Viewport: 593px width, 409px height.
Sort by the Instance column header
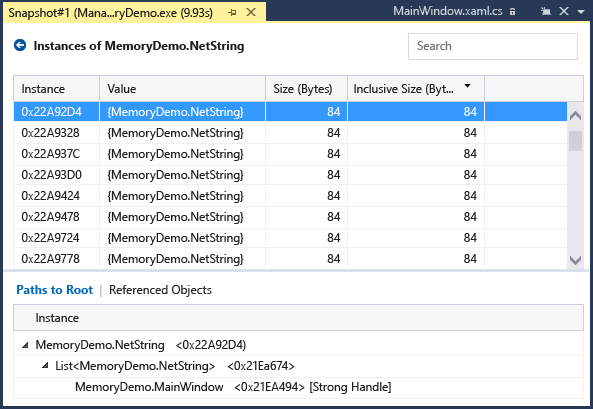coord(56,89)
